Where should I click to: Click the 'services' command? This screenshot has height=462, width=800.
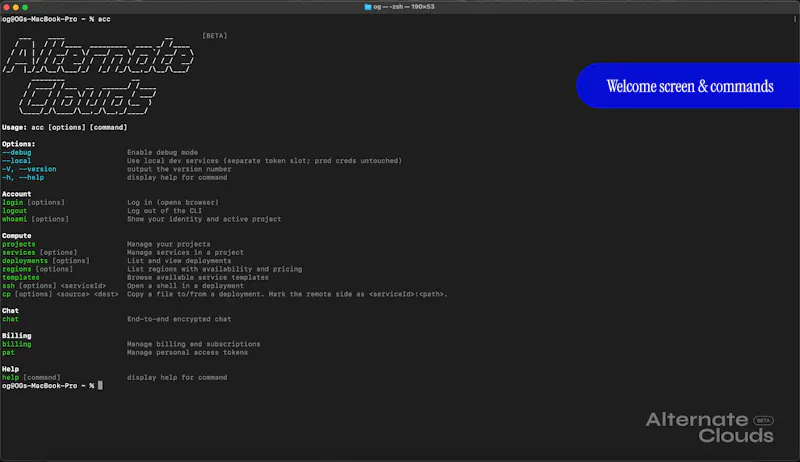pyautogui.click(x=18, y=252)
